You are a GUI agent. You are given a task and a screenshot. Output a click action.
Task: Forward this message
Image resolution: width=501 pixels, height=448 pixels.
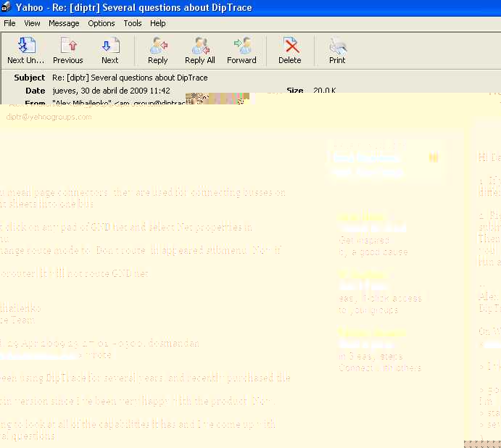click(x=241, y=50)
